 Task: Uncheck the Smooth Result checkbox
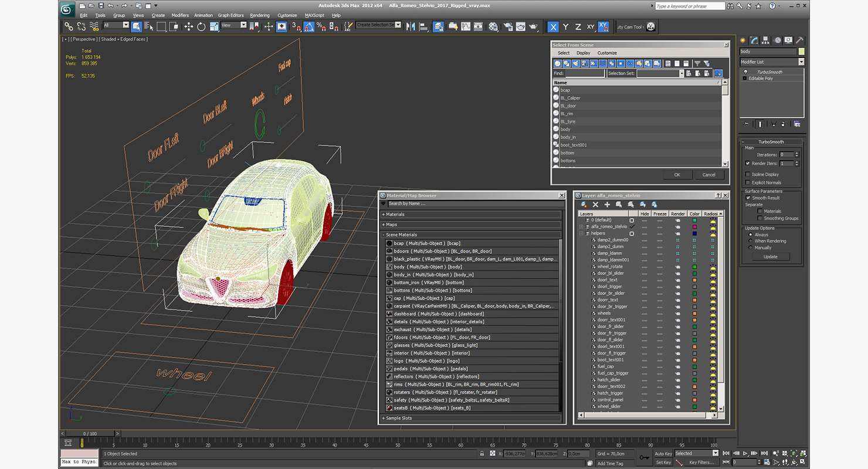748,198
